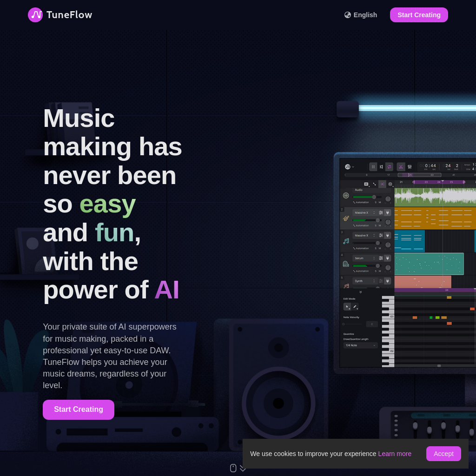
Task: Click the TuneFlow logo icon
Action: pyautogui.click(x=35, y=15)
